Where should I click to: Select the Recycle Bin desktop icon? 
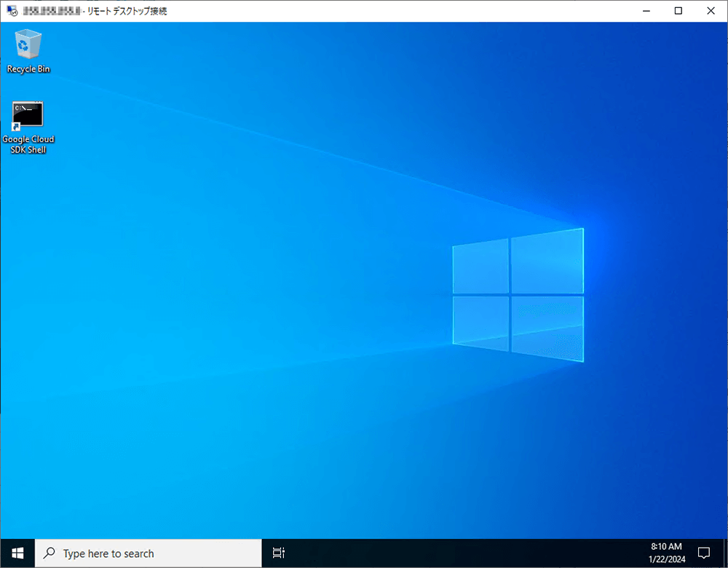[x=28, y=51]
